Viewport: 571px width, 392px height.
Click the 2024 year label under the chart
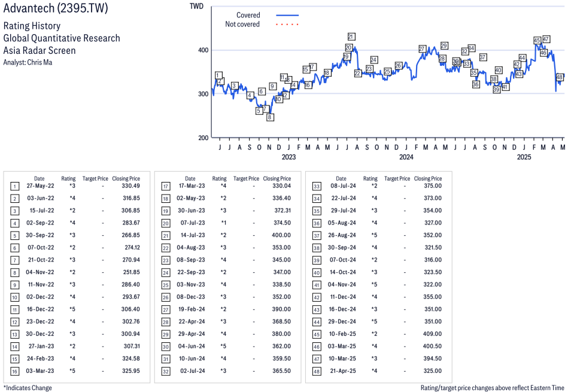[x=406, y=157]
